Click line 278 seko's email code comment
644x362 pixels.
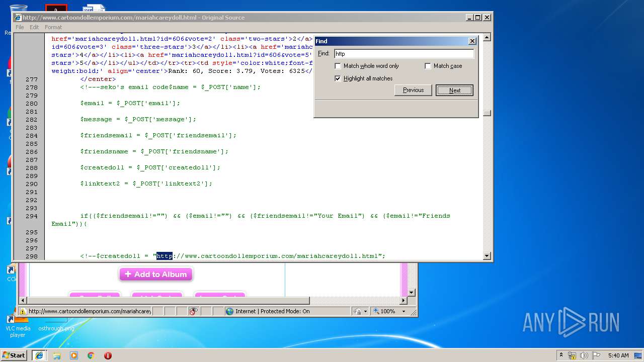click(171, 87)
